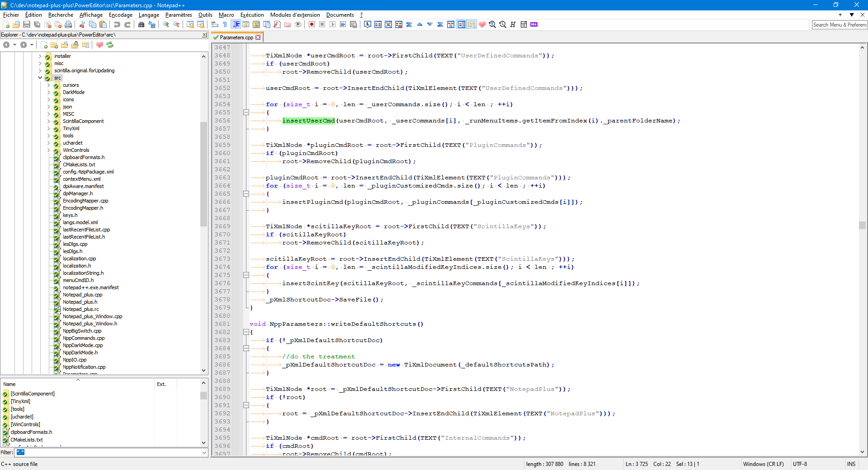Viewport: 868px width, 470px height.
Task: Click the Paste clipboard toolbar icon
Action: click(x=103, y=24)
